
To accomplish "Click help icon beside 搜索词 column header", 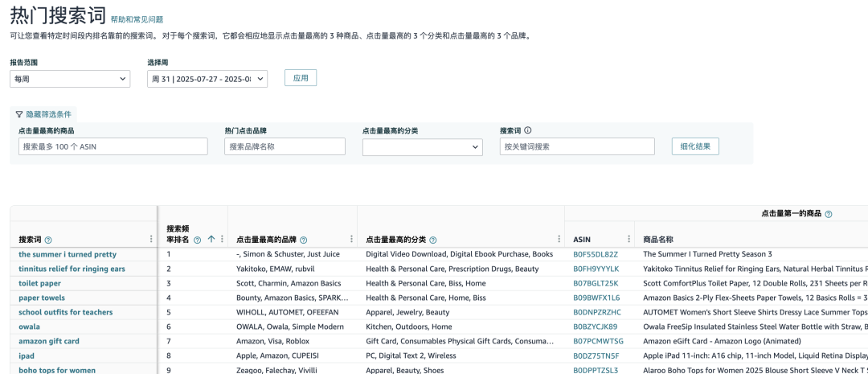I will [48, 240].
